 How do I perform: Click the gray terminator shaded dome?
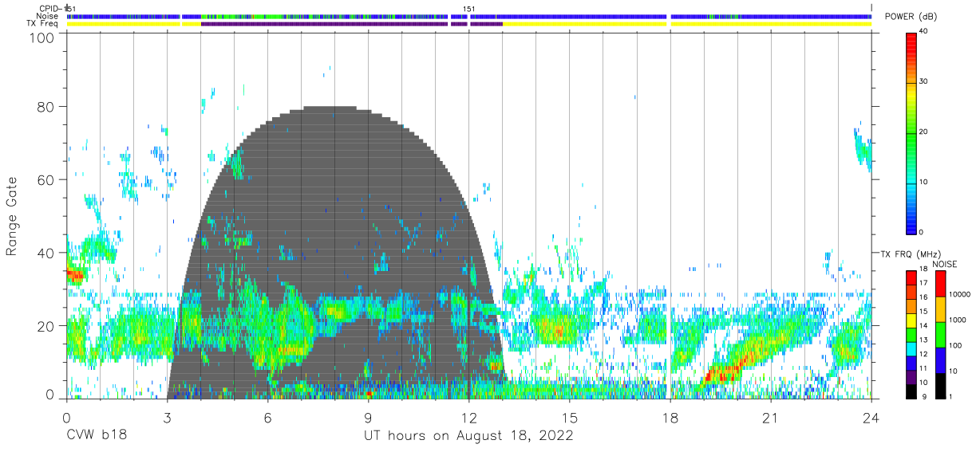(336, 252)
